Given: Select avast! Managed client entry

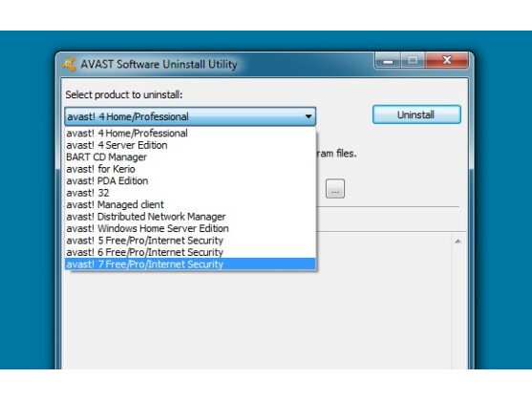Looking at the screenshot, I should 190,204.
